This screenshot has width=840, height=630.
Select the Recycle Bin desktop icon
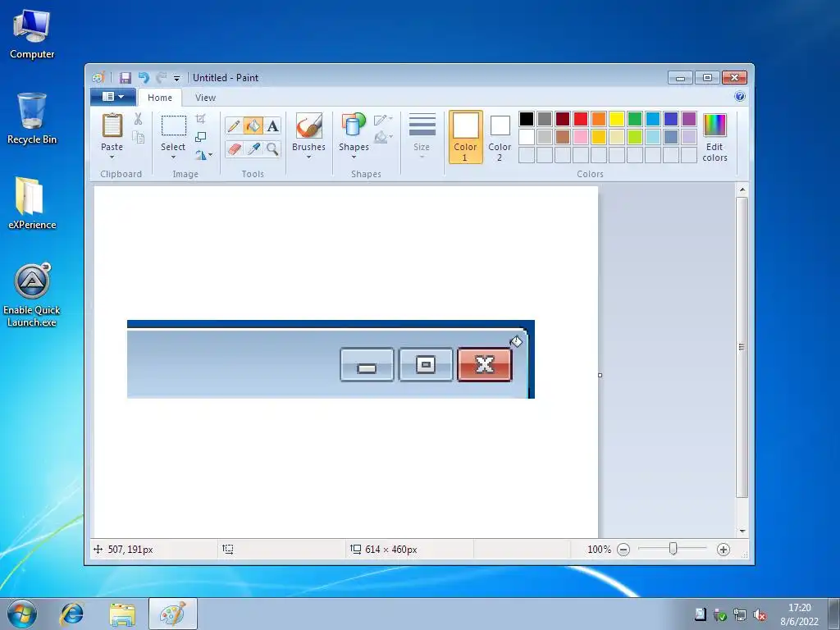[32, 119]
